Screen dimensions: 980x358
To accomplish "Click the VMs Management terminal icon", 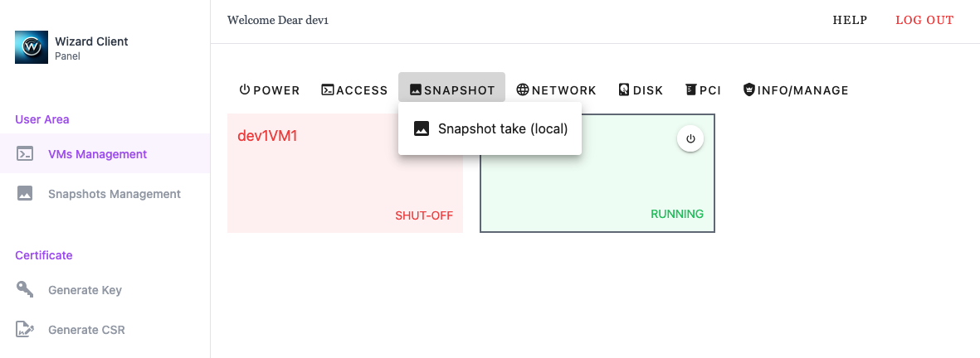I will pos(25,154).
